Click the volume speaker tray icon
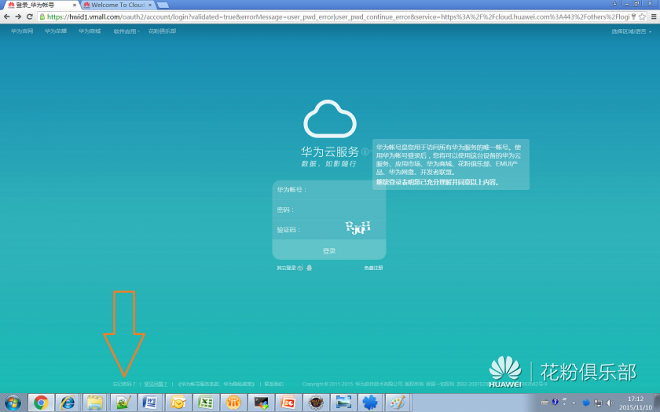The width and height of the screenshot is (660, 412). pos(610,403)
